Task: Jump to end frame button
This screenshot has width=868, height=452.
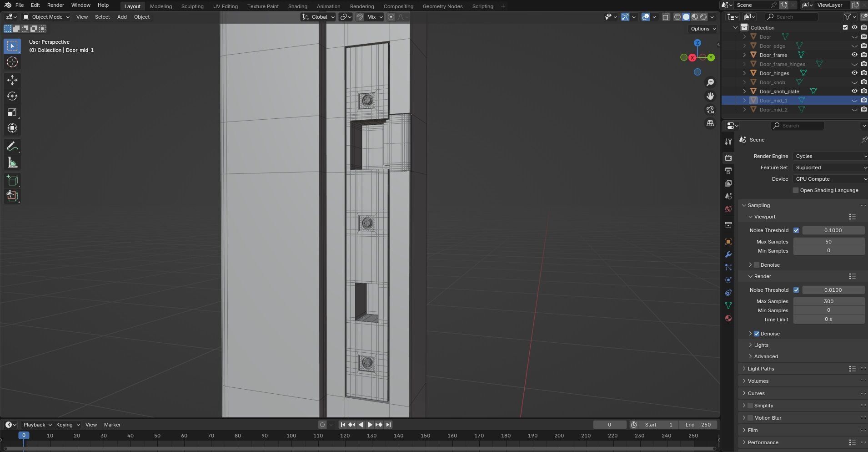Action: click(x=388, y=425)
